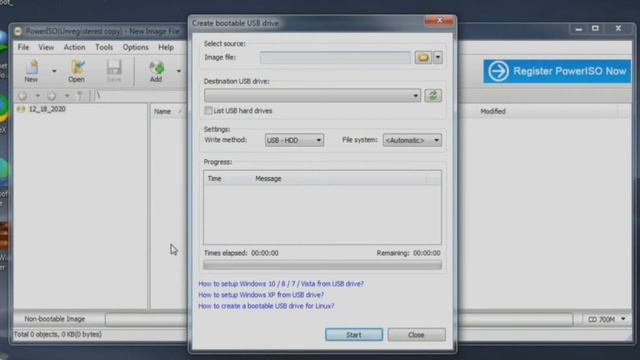
Task: Click the Image file input field
Action: click(335, 58)
